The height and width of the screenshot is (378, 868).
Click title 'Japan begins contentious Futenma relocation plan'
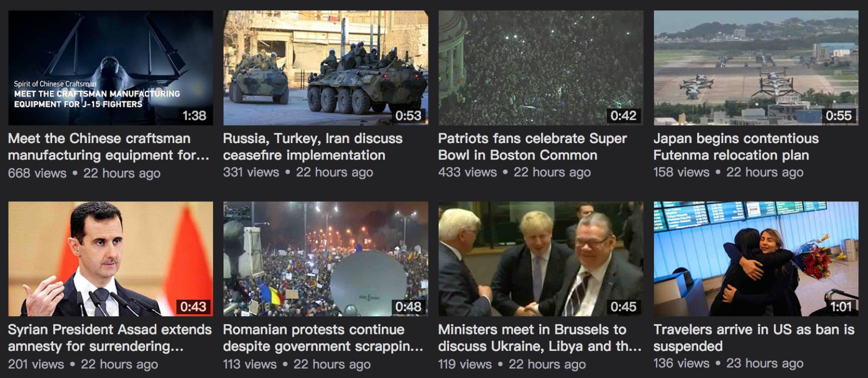click(x=736, y=147)
